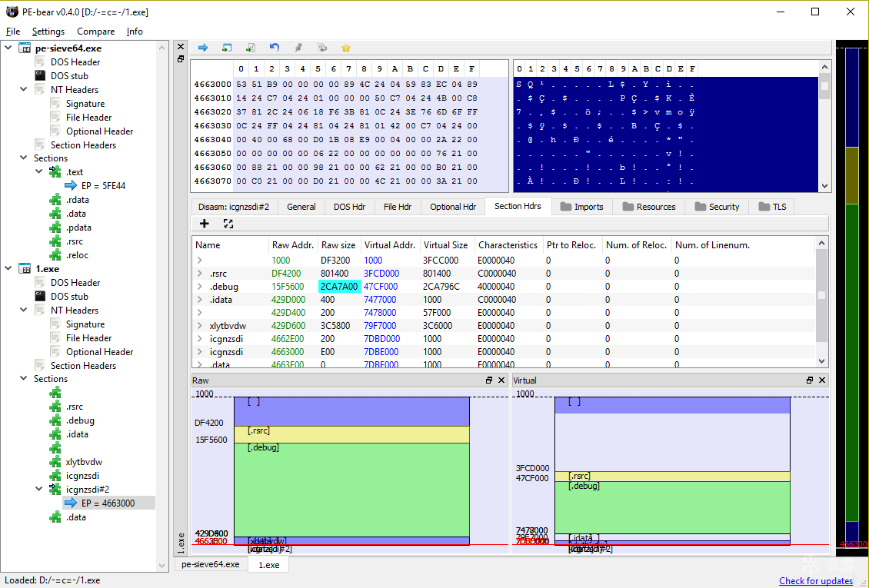869x588 pixels.
Task: Select the highlighted 2CA7A00 raw size cell
Action: click(339, 287)
